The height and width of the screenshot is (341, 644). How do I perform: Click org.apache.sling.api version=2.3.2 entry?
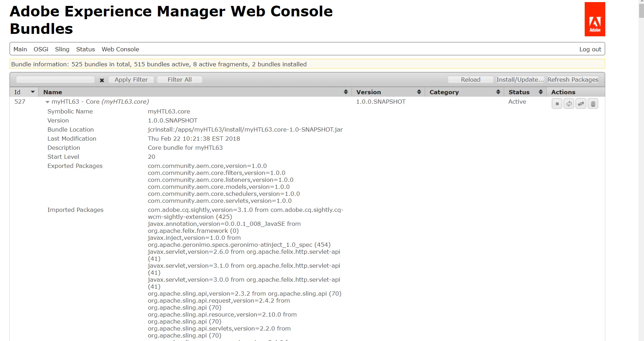pyautogui.click(x=244, y=294)
